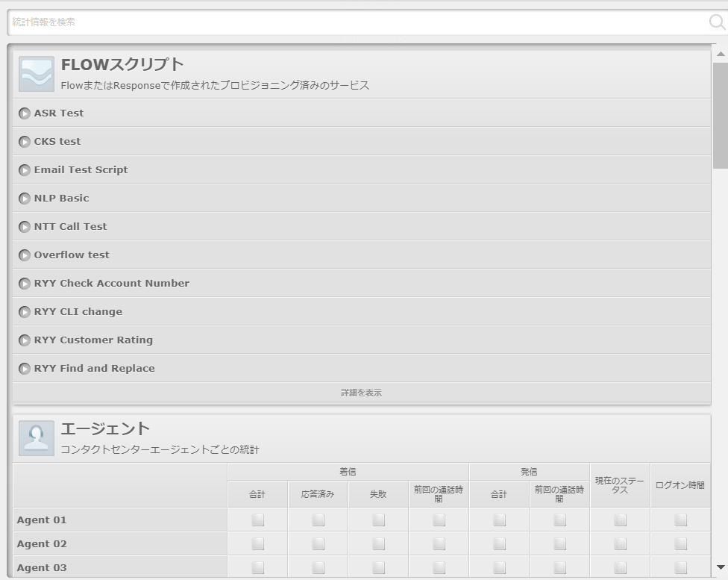Tick Agent 01 現在のステータス checkbox
The image size is (728, 580).
point(620,520)
